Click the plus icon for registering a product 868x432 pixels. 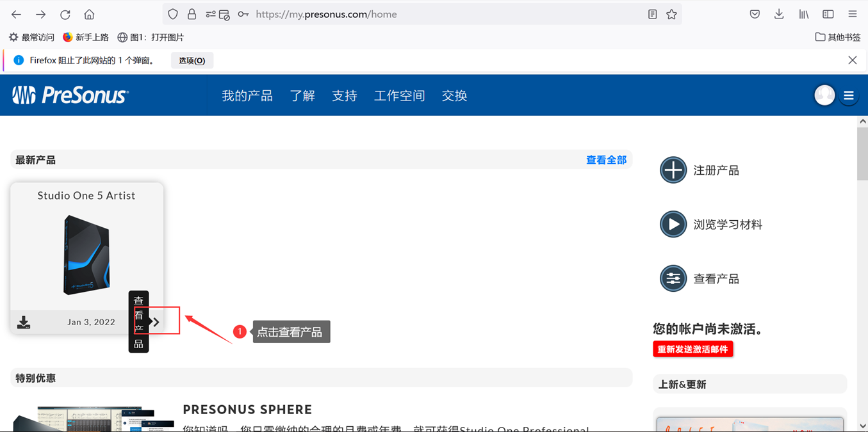tap(673, 170)
